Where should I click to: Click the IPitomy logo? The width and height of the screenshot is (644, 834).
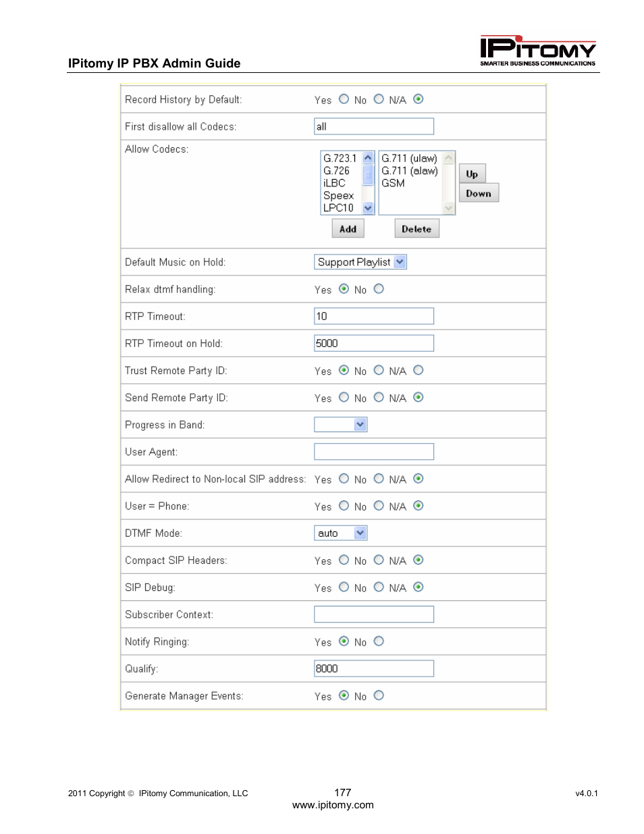[538, 51]
